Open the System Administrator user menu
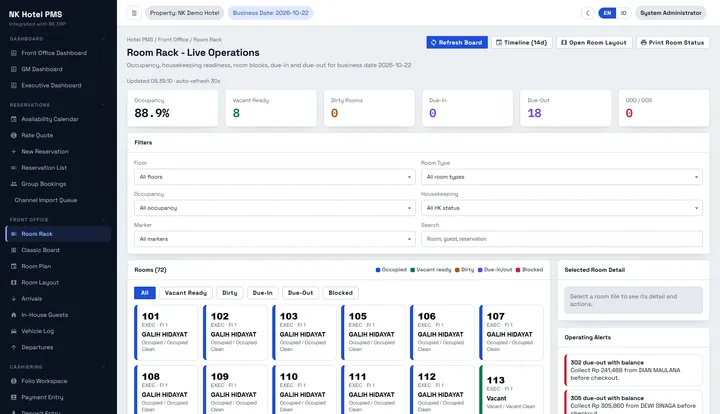This screenshot has width=720, height=414. 671,13
